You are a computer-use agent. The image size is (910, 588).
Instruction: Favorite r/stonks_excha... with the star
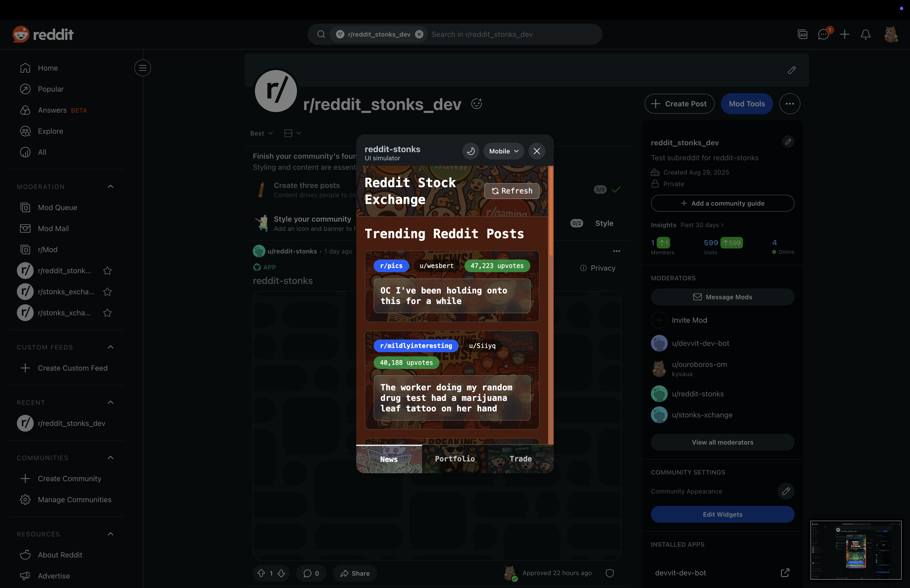point(107,292)
